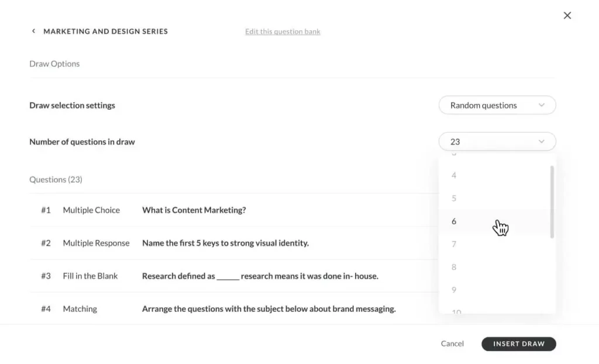Close the dialog with the X icon
Screen dimensions: 599x364
pos(567,16)
